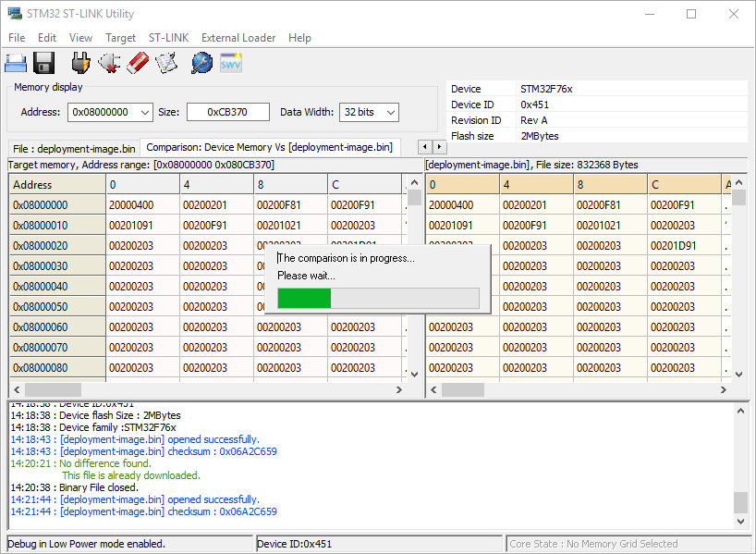
Task: Select address row 0x08000040
Action: [57, 286]
